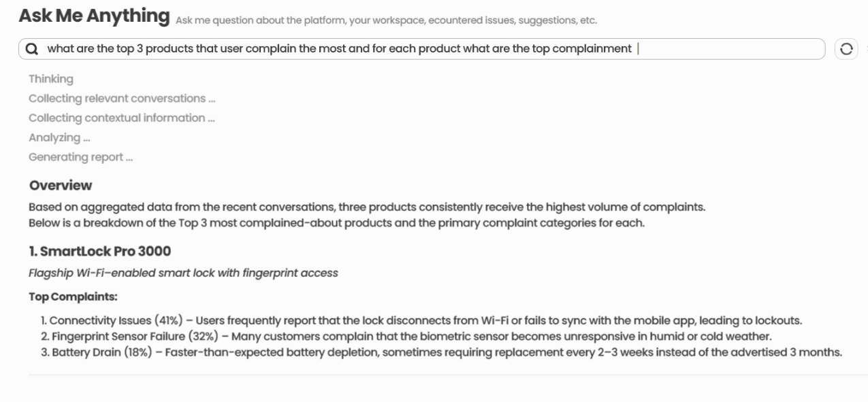Select the Thinking status step
The width and height of the screenshot is (868, 402).
point(51,79)
